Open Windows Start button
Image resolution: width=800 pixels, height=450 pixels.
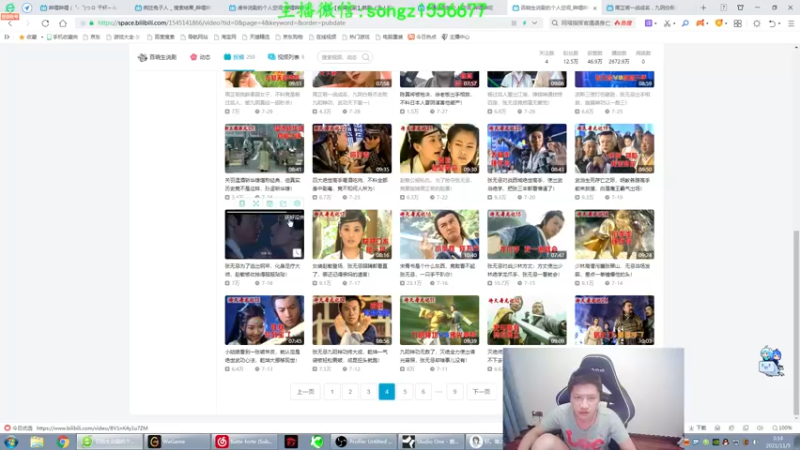pyautogui.click(x=11, y=441)
